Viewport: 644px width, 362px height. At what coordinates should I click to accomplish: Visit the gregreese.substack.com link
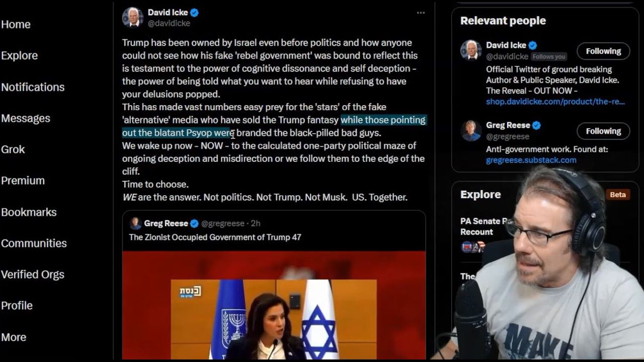(x=531, y=160)
